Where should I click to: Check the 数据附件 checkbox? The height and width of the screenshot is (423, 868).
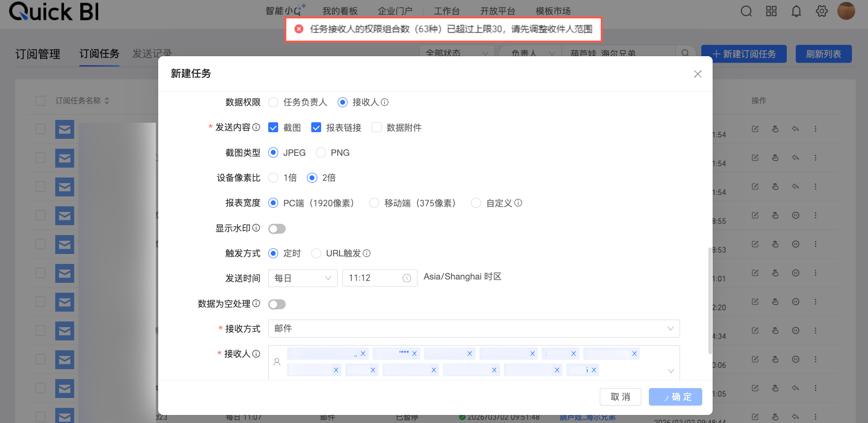pos(376,127)
